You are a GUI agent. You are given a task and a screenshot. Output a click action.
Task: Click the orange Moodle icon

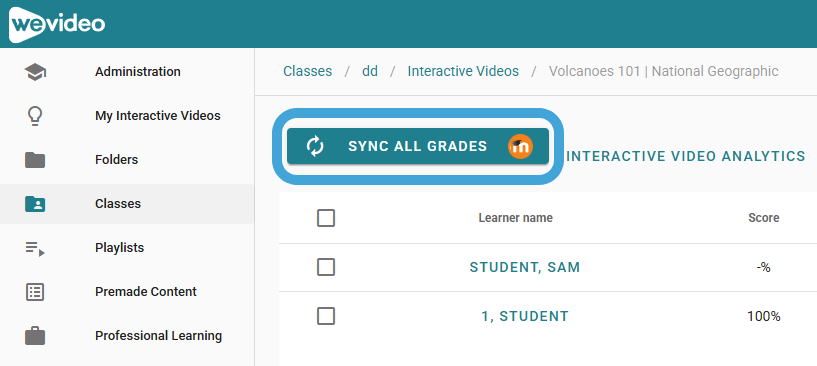(521, 146)
